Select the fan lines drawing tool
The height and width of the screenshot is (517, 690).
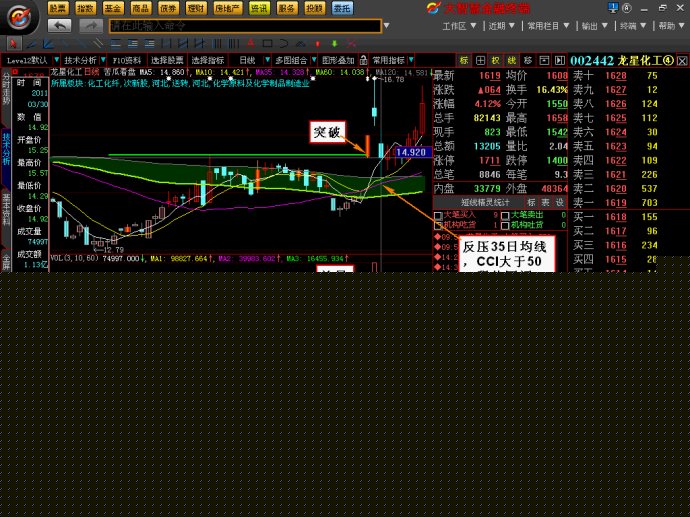[48, 44]
